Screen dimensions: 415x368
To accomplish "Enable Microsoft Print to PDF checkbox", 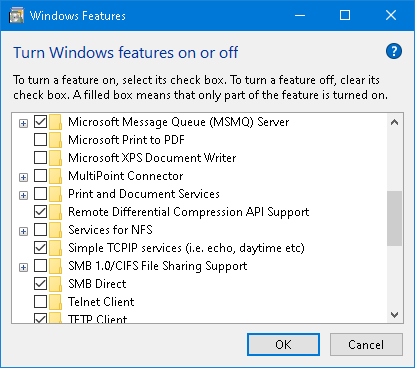I will point(40,140).
